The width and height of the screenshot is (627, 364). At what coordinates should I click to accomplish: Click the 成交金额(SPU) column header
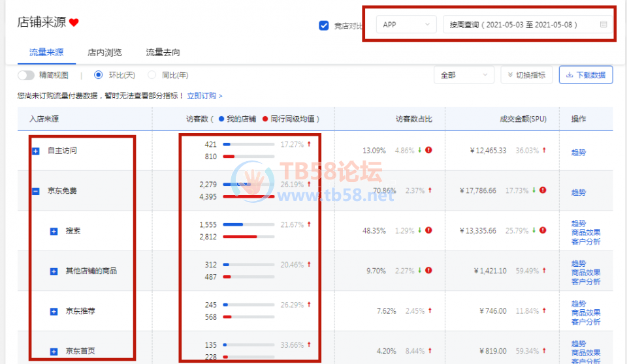point(523,119)
